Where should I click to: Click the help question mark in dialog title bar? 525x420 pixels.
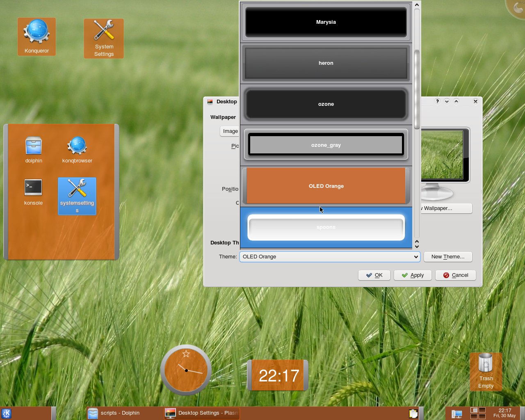(x=437, y=101)
